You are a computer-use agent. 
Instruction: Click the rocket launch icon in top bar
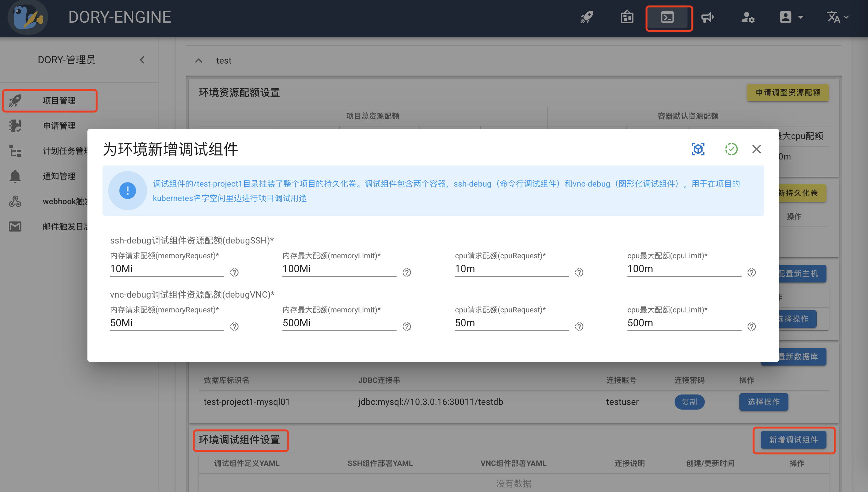point(587,17)
